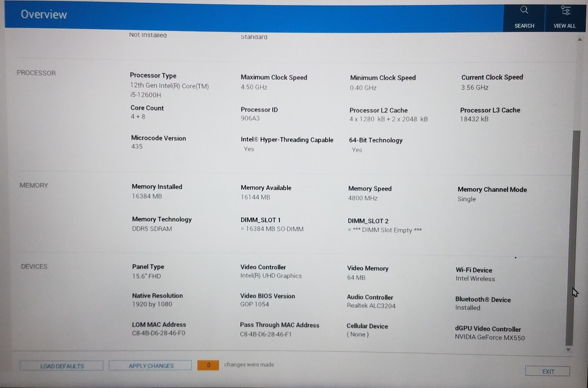Click the Hyper-Threading Capable label

(x=287, y=140)
